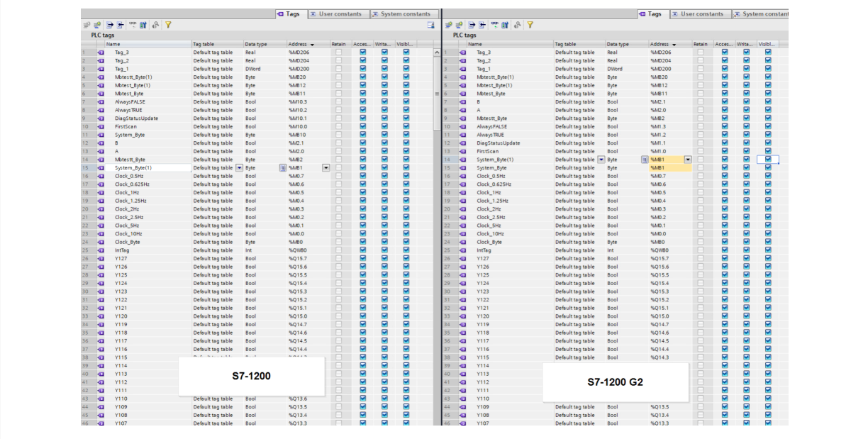Toggle Writable checkbox for Tag_1 in left pane
The height and width of the screenshot is (439, 868).
click(385, 69)
